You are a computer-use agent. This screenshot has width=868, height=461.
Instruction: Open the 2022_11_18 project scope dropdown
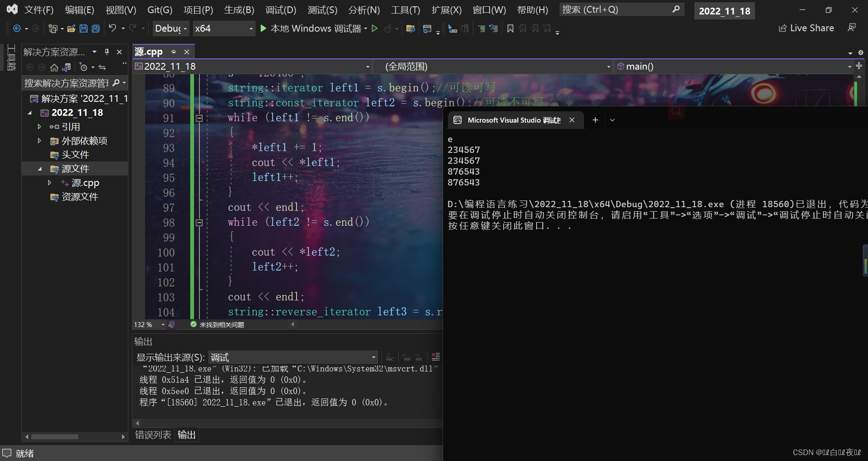[253, 67]
